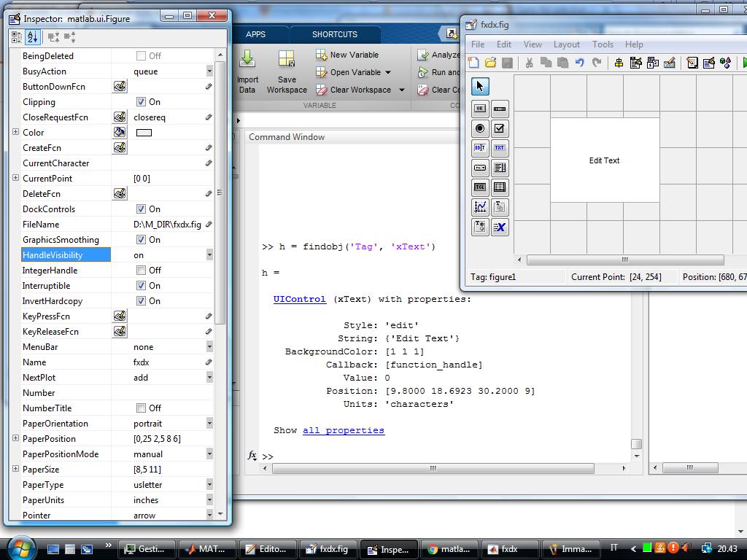Open the MenuBar value dropdown
This screenshot has width=747, height=560.
pyautogui.click(x=209, y=347)
